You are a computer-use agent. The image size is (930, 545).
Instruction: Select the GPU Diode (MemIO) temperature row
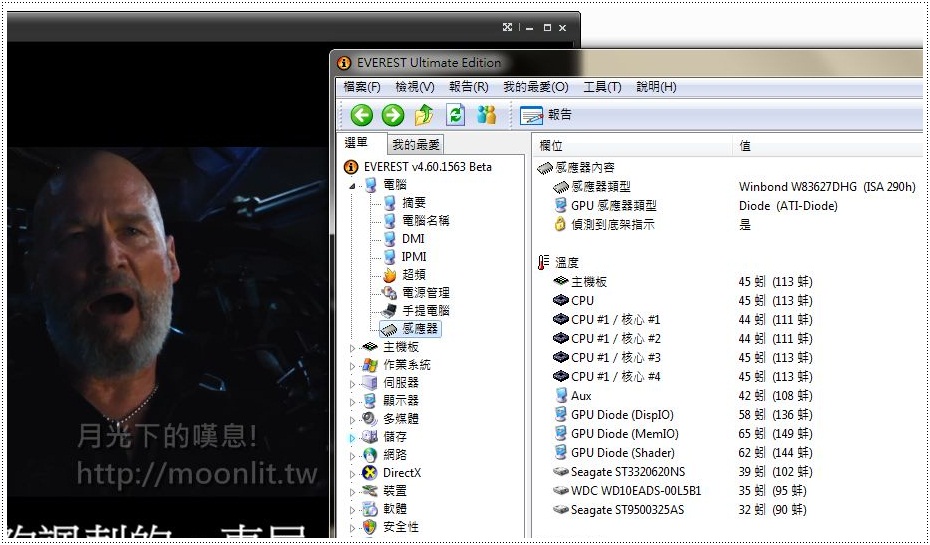click(624, 434)
